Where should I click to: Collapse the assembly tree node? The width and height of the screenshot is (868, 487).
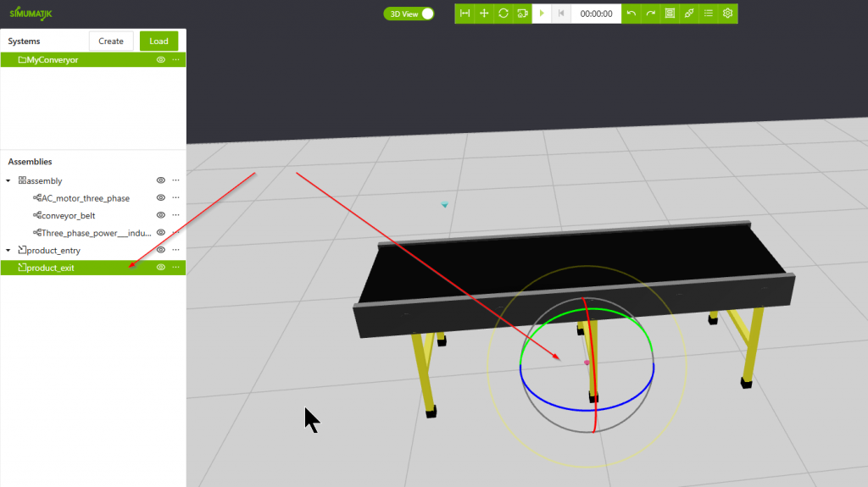click(x=8, y=181)
